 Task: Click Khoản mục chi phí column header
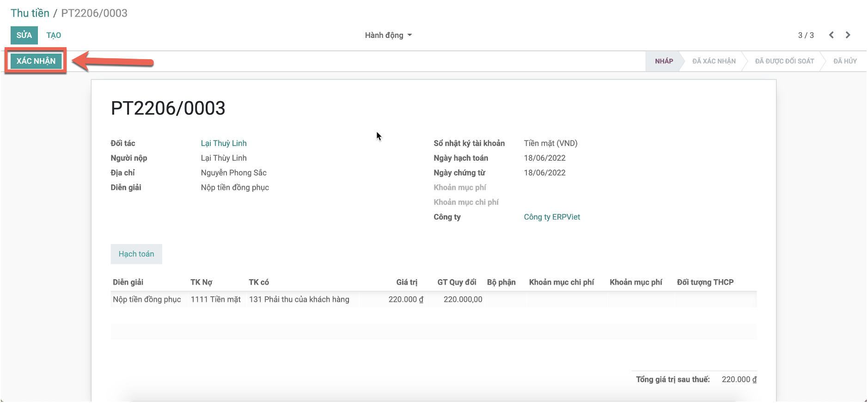pyautogui.click(x=562, y=282)
